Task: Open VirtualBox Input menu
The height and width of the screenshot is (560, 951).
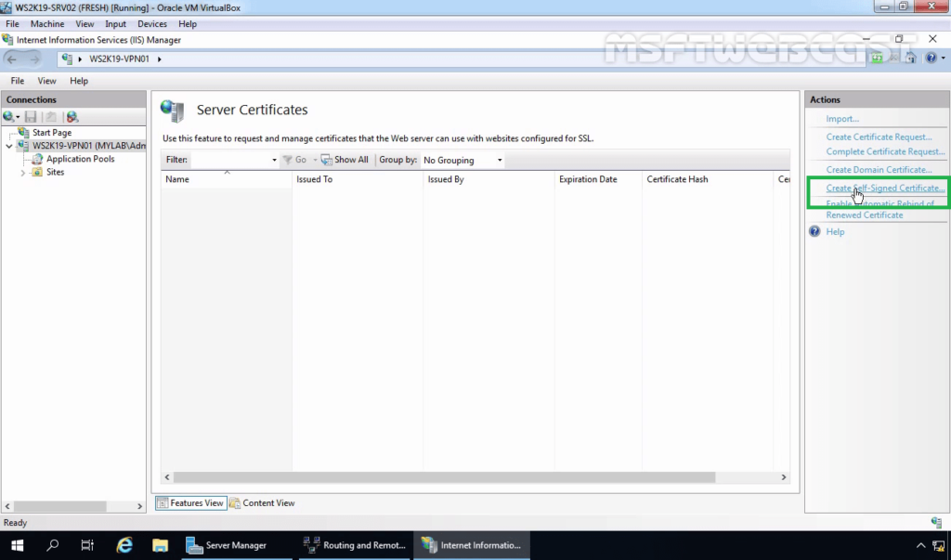Action: click(116, 23)
